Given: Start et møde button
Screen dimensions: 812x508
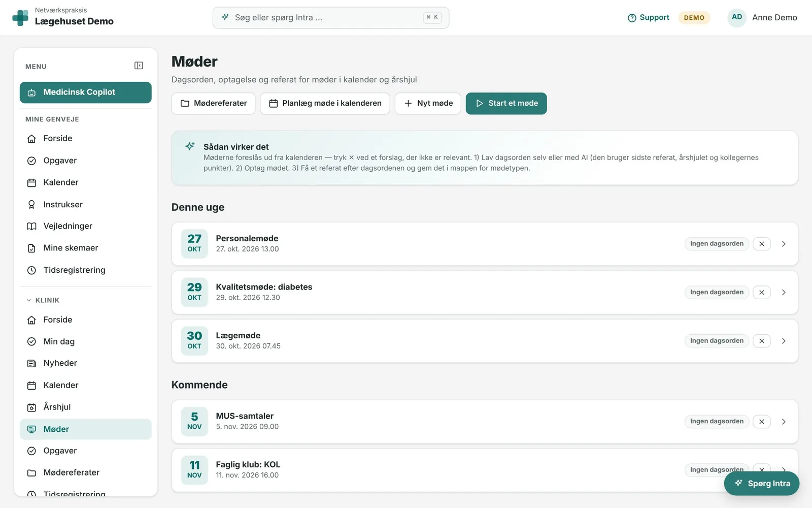Looking at the screenshot, I should 506,103.
